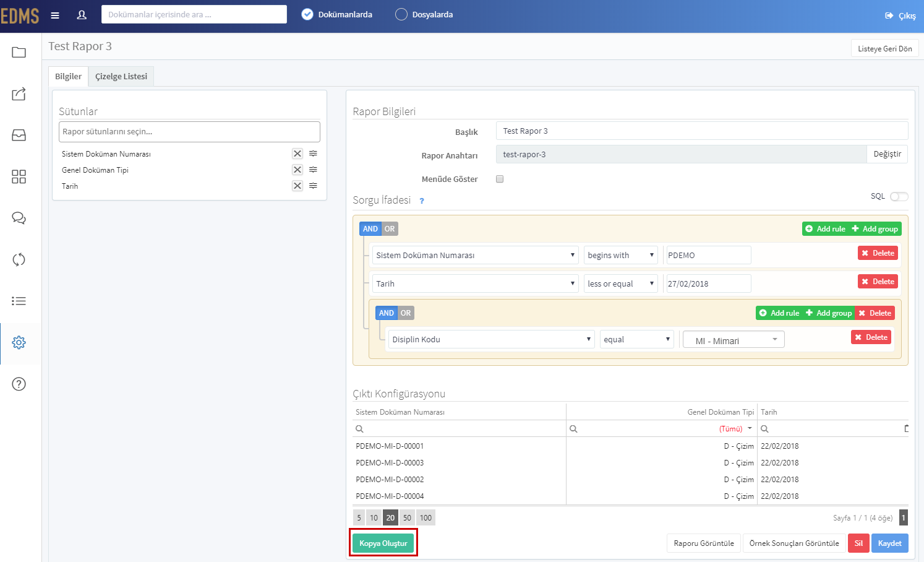The image size is (924, 562).
Task: Open the chat bubbles sidebar icon
Action: tap(19, 218)
